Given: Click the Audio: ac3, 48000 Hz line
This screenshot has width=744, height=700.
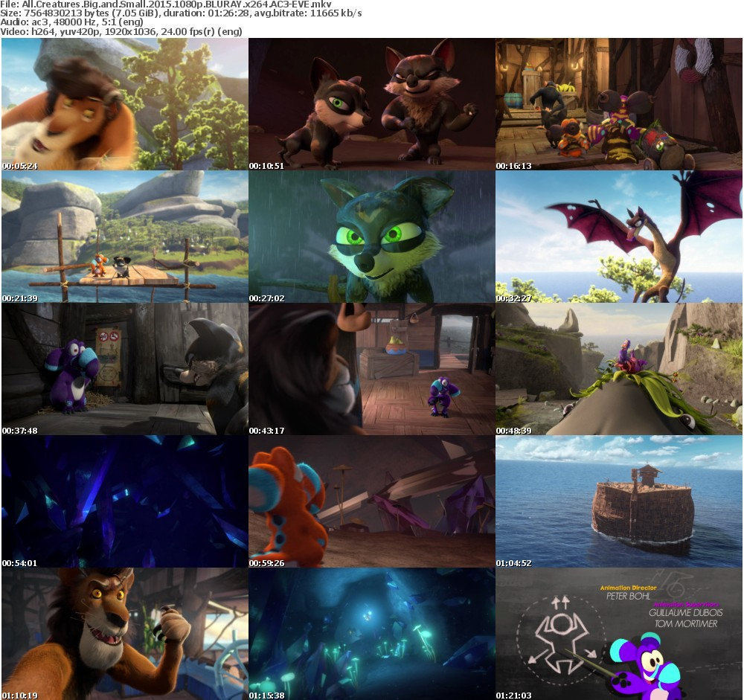Looking at the screenshot, I should pos(71,22).
